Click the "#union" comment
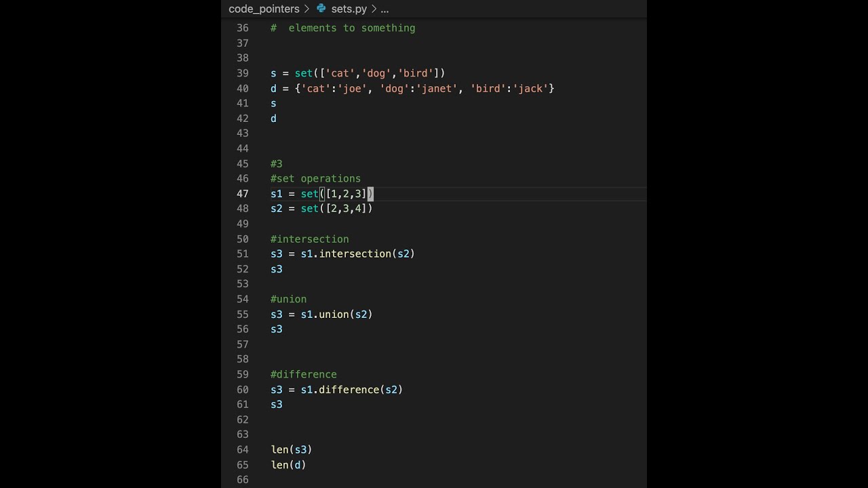Screen dimensions: 868x488 tap(289, 299)
